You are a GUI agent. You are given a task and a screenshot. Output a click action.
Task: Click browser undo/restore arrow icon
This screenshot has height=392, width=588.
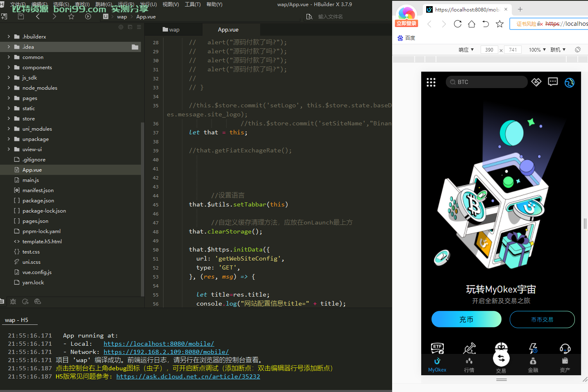point(486,24)
